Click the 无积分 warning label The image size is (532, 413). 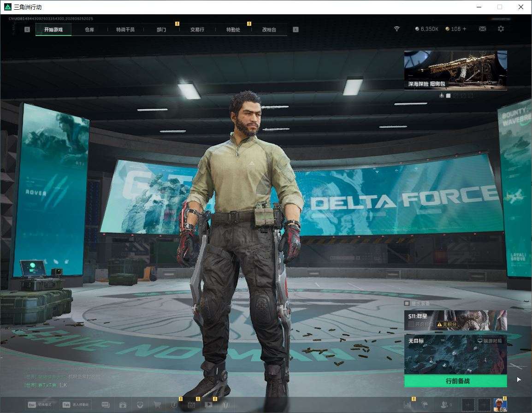tap(447, 324)
